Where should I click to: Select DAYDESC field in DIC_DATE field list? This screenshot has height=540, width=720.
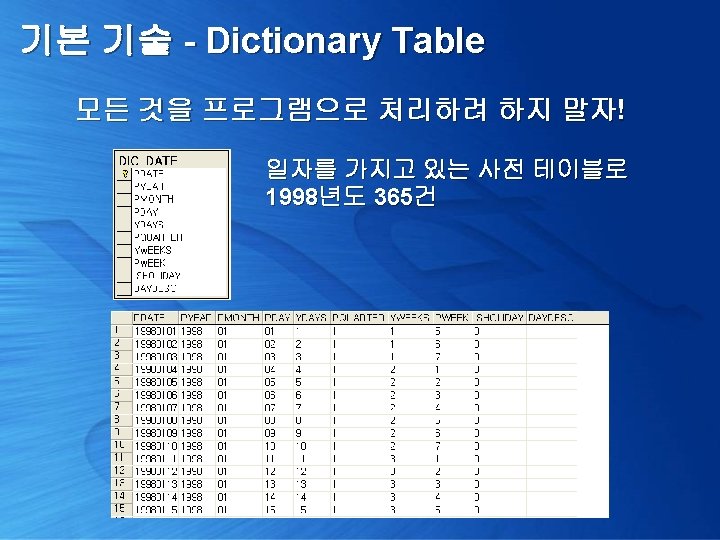[x=155, y=288]
